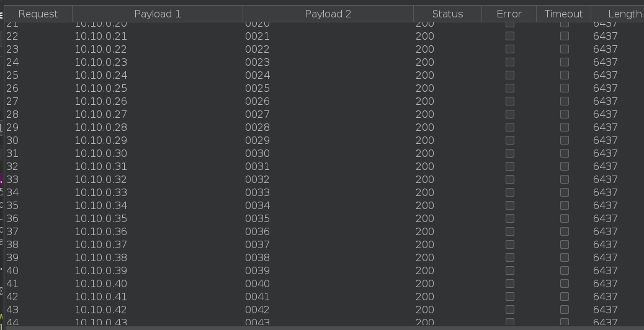The image size is (644, 330).
Task: Sort by Timeout column header
Action: [563, 14]
